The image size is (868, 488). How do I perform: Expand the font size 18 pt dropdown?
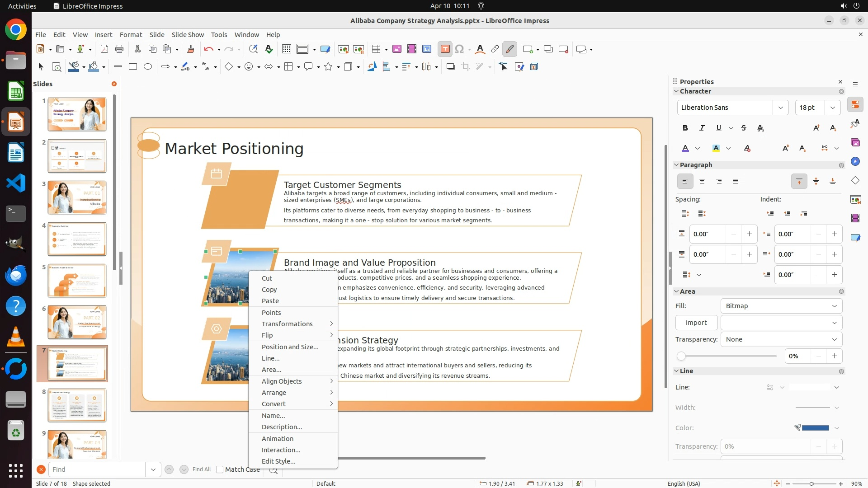pyautogui.click(x=832, y=108)
